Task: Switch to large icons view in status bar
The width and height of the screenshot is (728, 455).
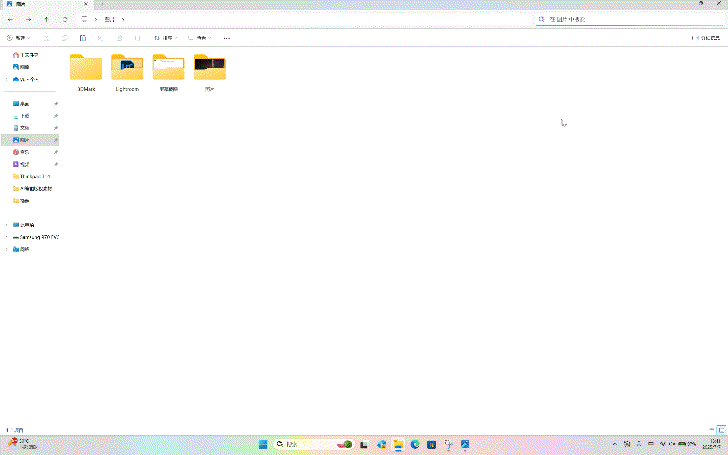Action: click(x=721, y=428)
